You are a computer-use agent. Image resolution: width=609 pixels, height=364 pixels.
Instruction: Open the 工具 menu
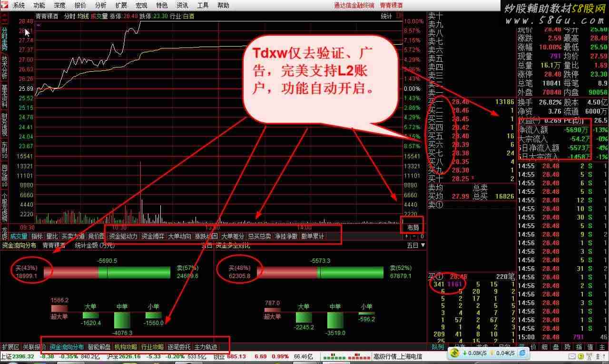coord(203,6)
